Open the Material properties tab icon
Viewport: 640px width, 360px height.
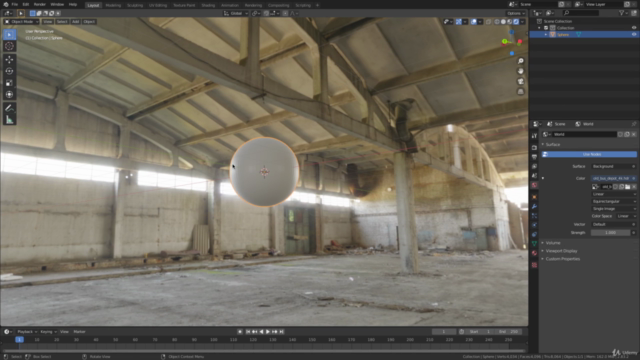[534, 253]
